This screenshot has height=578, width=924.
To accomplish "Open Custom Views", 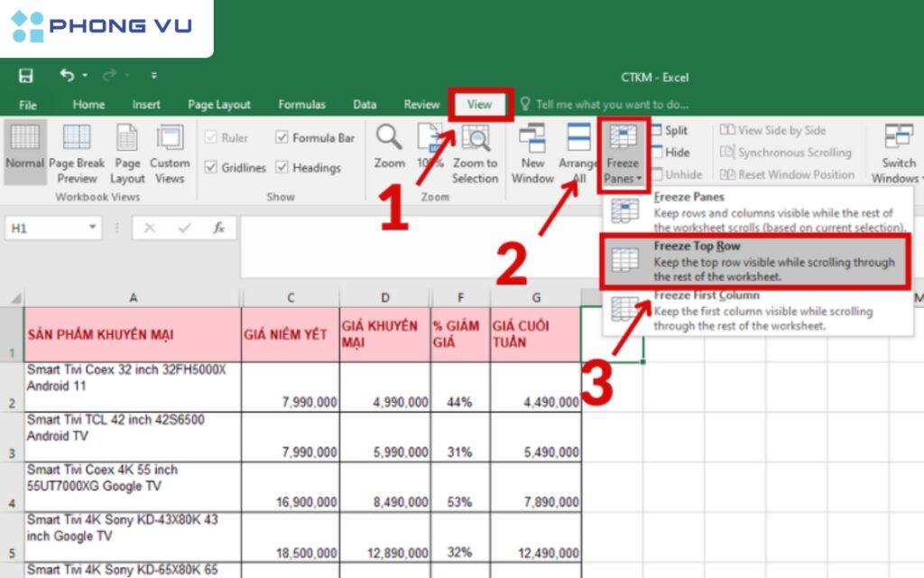I will (170, 154).
